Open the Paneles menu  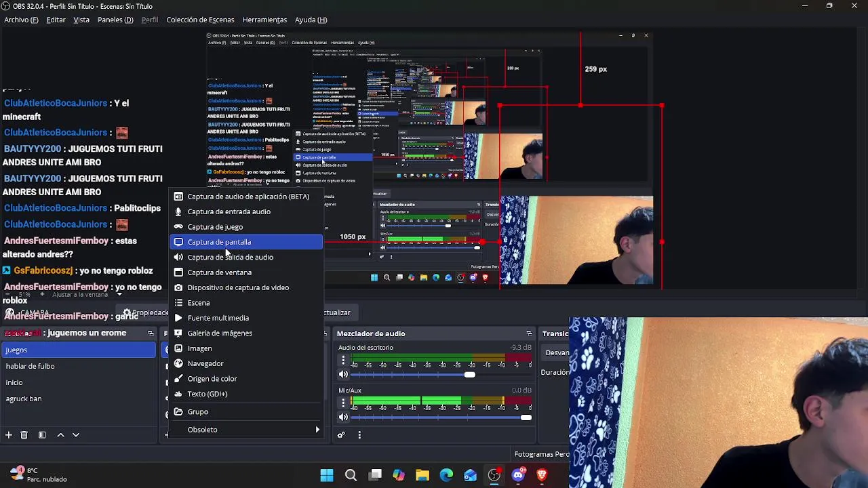pos(115,20)
